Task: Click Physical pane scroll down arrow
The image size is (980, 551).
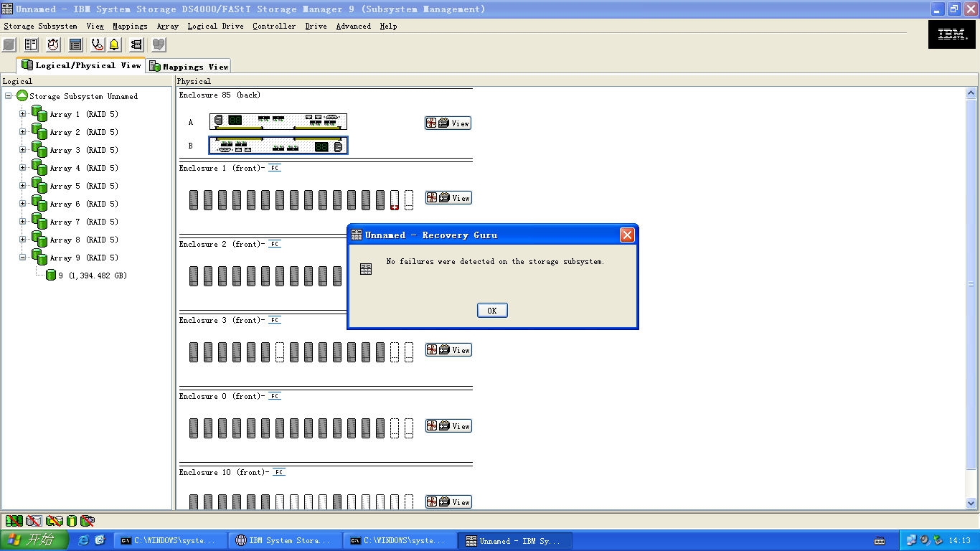Action: click(971, 504)
